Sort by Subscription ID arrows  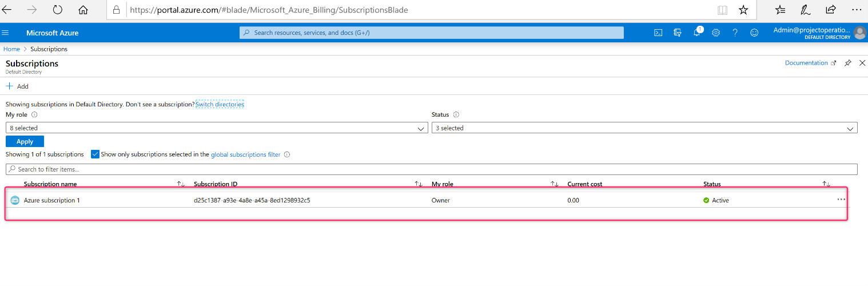point(419,184)
